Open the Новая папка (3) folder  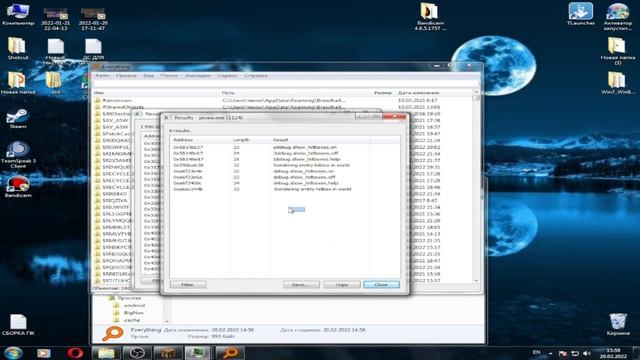(617, 51)
